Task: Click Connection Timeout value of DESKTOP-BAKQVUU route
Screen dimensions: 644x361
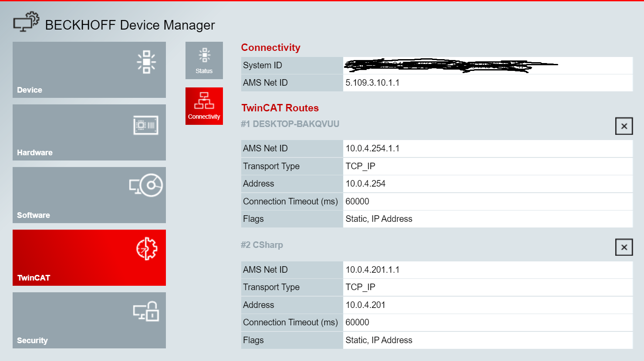Action: [x=357, y=201]
